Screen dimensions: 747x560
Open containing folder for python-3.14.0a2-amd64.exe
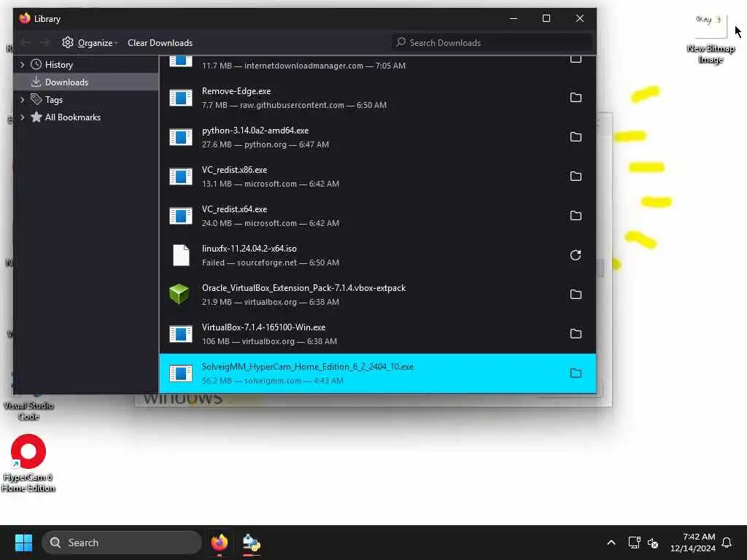576,137
